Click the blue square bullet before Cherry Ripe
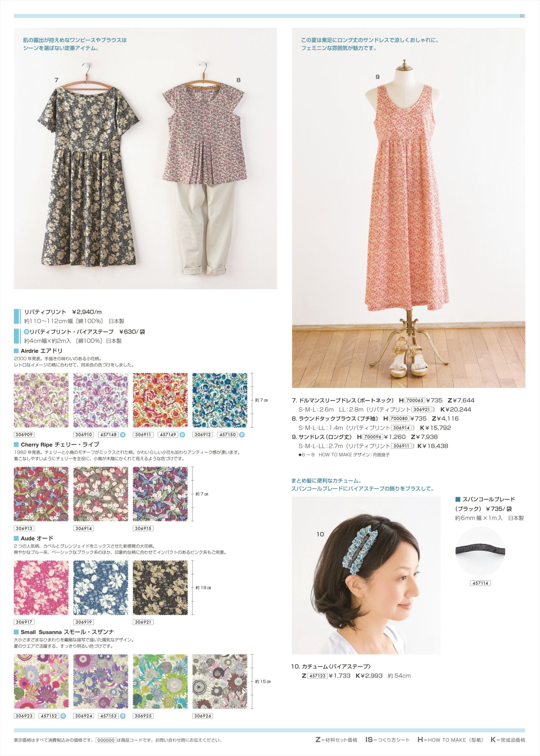 point(16,444)
